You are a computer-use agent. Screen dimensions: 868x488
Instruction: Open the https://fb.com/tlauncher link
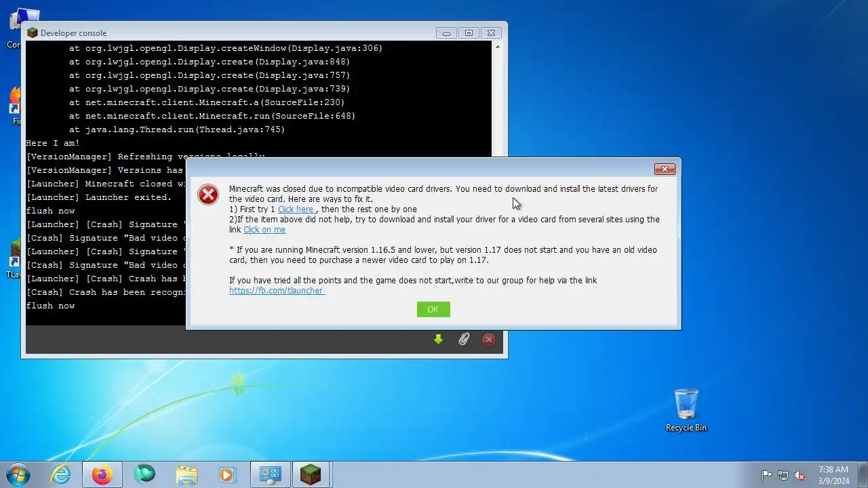pyautogui.click(x=277, y=291)
